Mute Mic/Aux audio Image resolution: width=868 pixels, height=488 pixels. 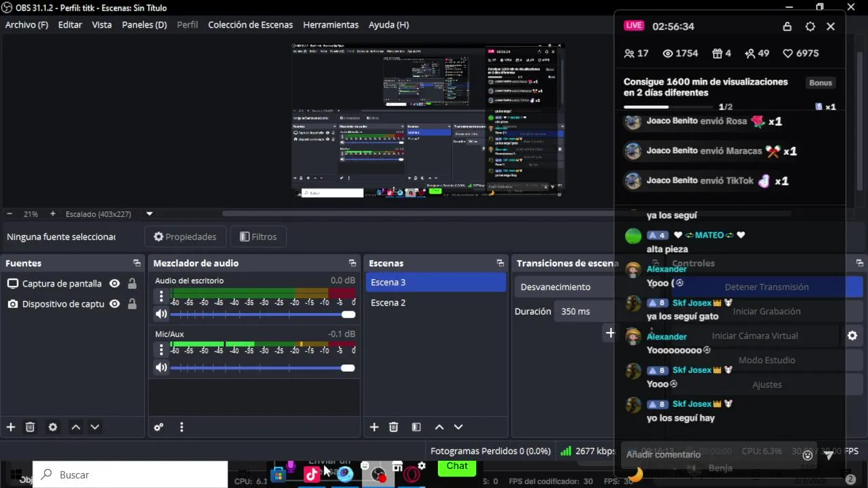point(161,367)
